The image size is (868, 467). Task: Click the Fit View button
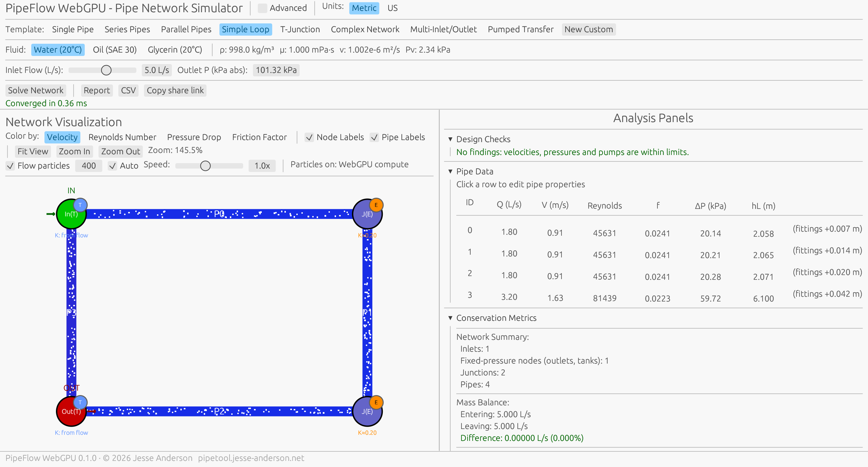click(33, 152)
